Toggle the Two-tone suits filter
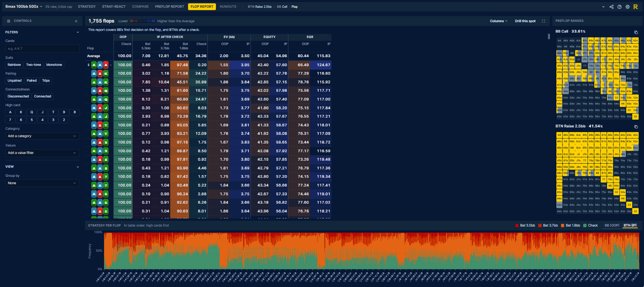Screen dimensions: 644x287 33,65
